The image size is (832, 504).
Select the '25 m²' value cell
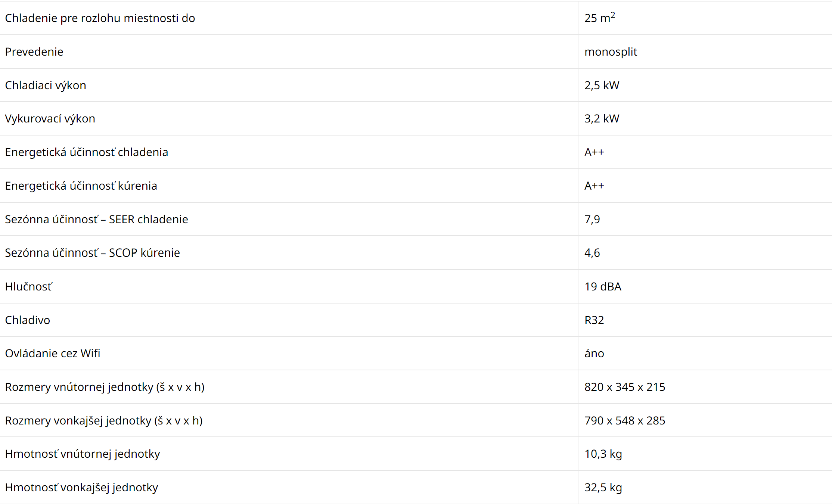pos(599,18)
